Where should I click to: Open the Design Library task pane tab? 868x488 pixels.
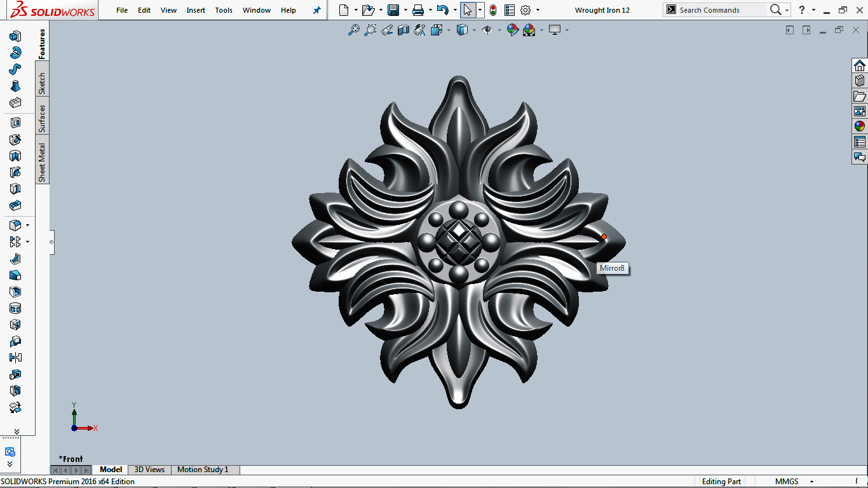[860, 81]
